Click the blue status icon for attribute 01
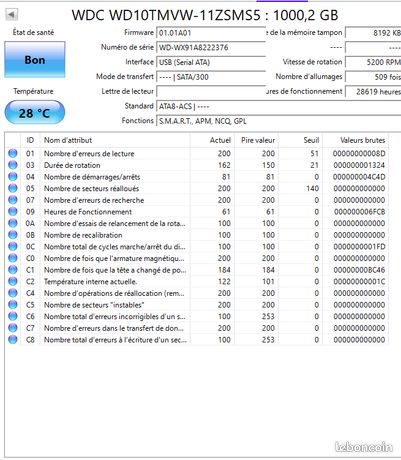 pos(13,153)
